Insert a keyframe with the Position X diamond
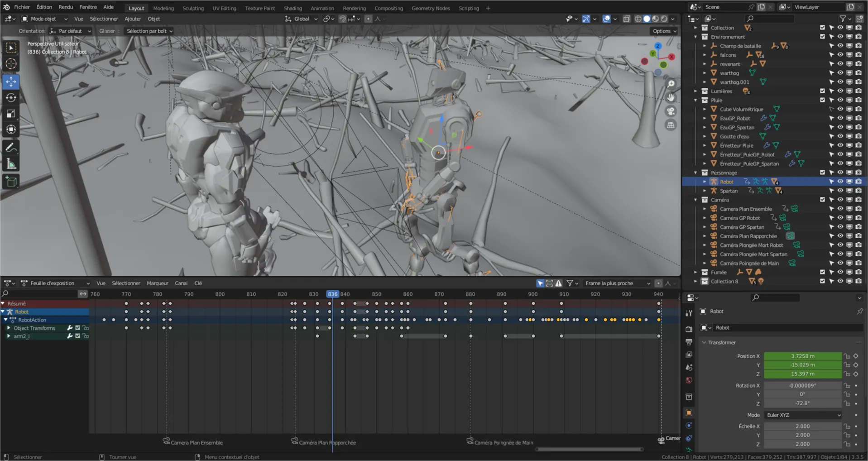This screenshot has width=868, height=461. click(x=856, y=356)
